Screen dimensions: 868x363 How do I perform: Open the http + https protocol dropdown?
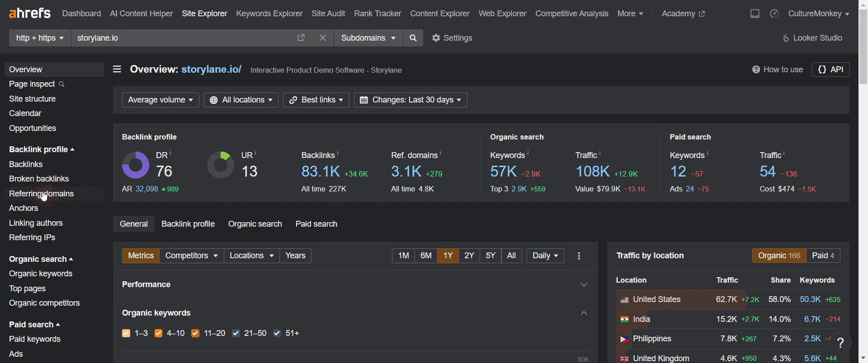tap(40, 38)
